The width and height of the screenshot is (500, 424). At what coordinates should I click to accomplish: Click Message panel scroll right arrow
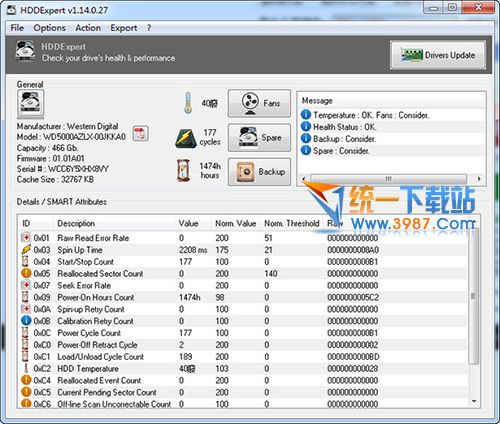[x=479, y=179]
